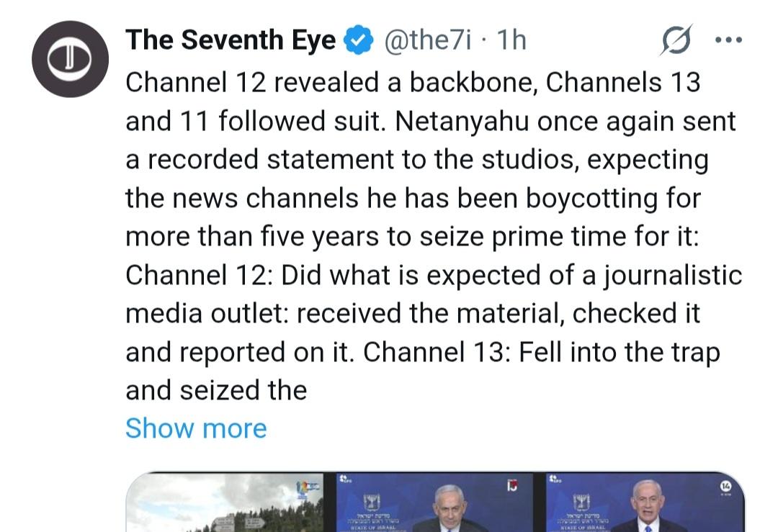Expand the tweet with Show more
Screen dimensions: 778x532
pyautogui.click(x=196, y=428)
